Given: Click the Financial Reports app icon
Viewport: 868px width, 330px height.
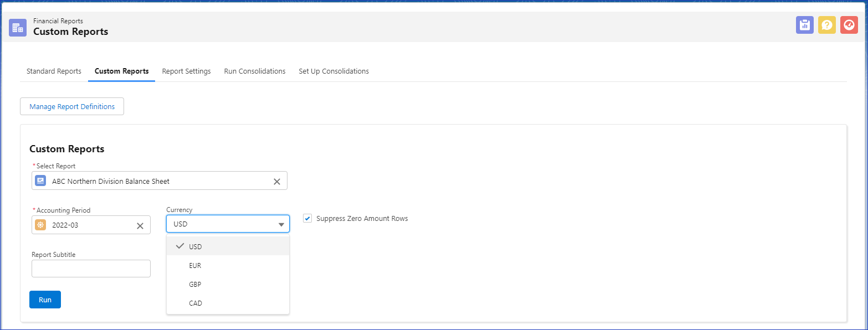Looking at the screenshot, I should (x=18, y=28).
